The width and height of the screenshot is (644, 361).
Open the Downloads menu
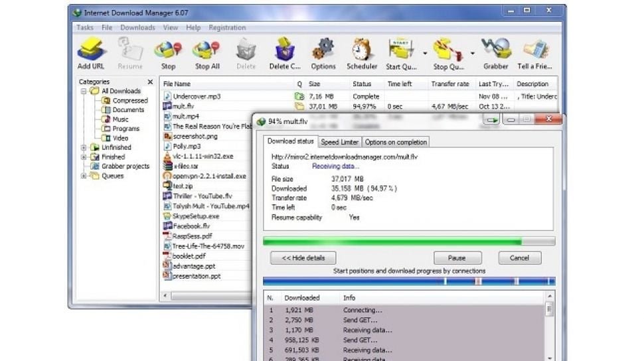(x=137, y=27)
